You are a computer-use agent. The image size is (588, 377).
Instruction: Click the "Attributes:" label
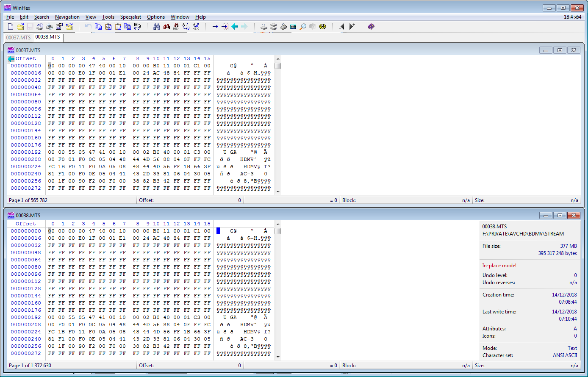[x=494, y=329]
